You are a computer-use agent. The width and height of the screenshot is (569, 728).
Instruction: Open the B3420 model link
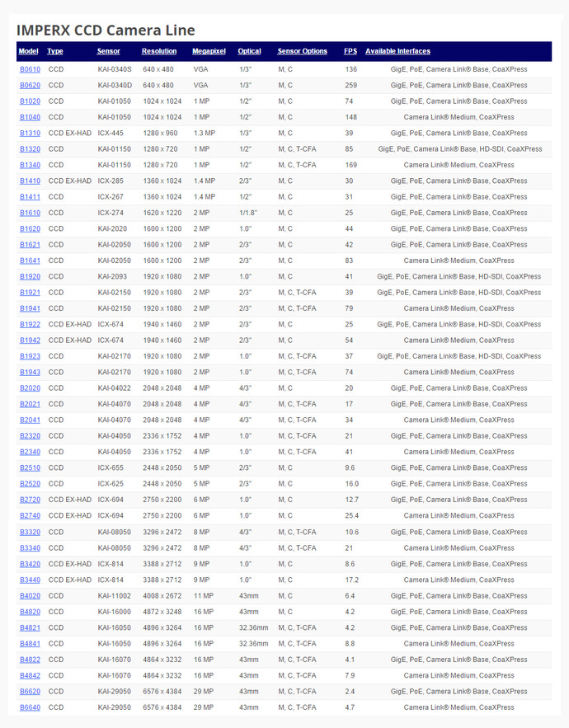coord(31,564)
